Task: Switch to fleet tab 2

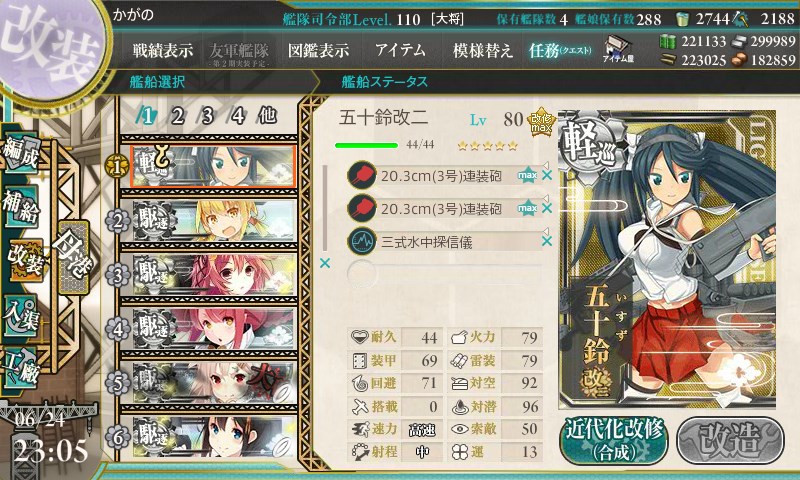Action: [x=178, y=116]
